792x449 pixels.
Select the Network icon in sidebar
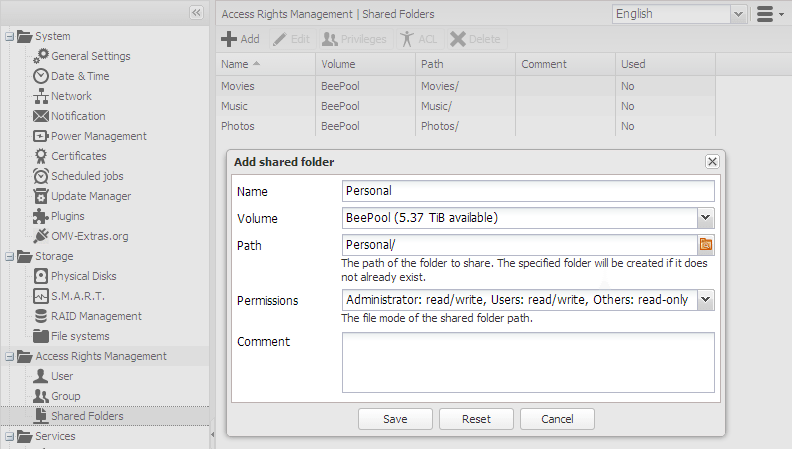[x=41, y=96]
